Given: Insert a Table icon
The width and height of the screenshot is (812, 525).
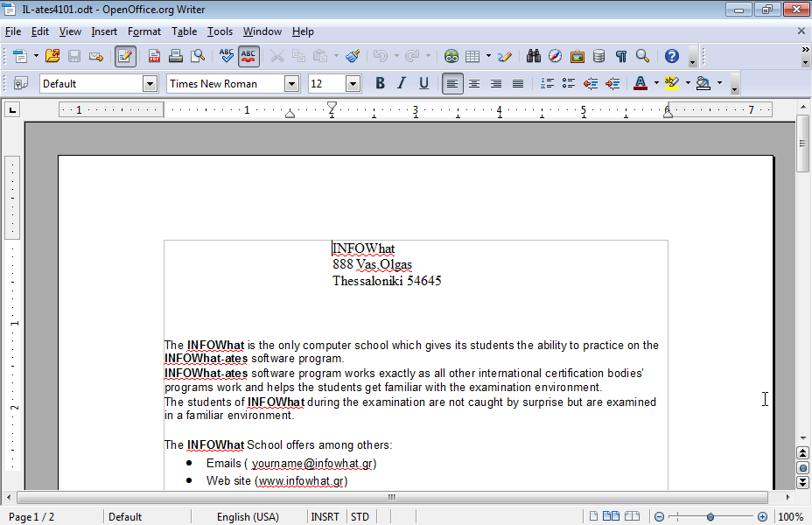Looking at the screenshot, I should coord(472,56).
